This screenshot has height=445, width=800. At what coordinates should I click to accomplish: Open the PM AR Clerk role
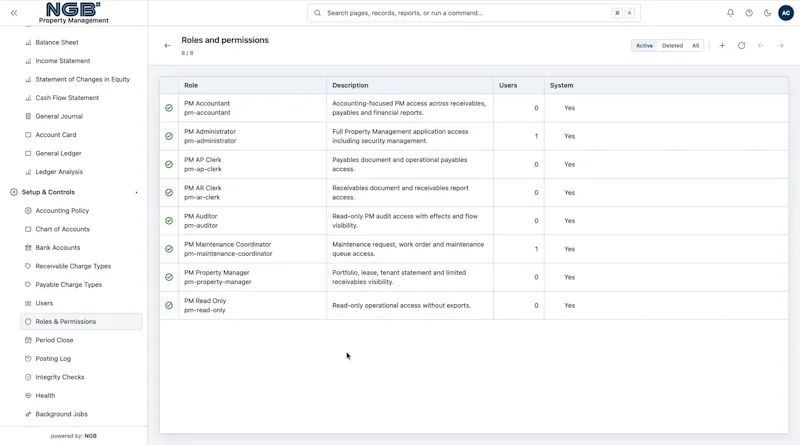click(473, 192)
